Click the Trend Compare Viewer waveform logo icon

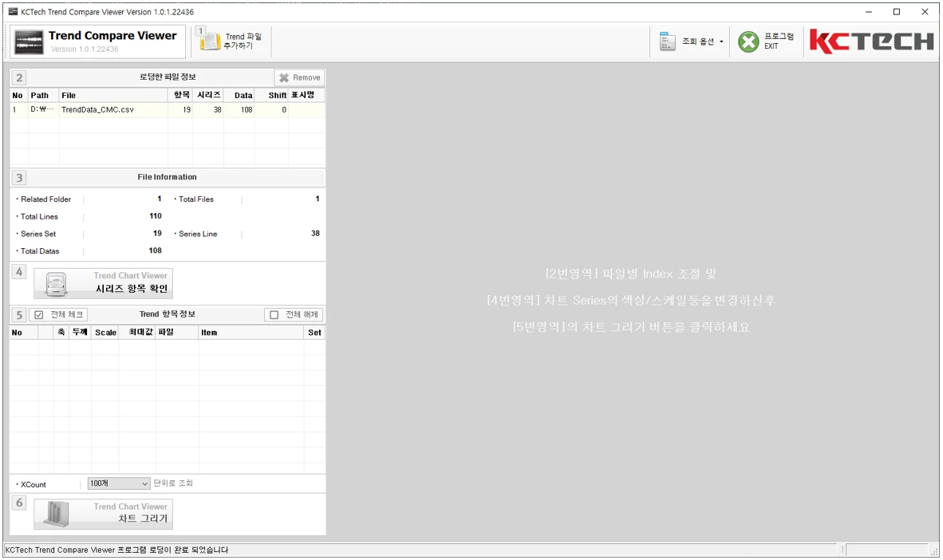pyautogui.click(x=29, y=42)
